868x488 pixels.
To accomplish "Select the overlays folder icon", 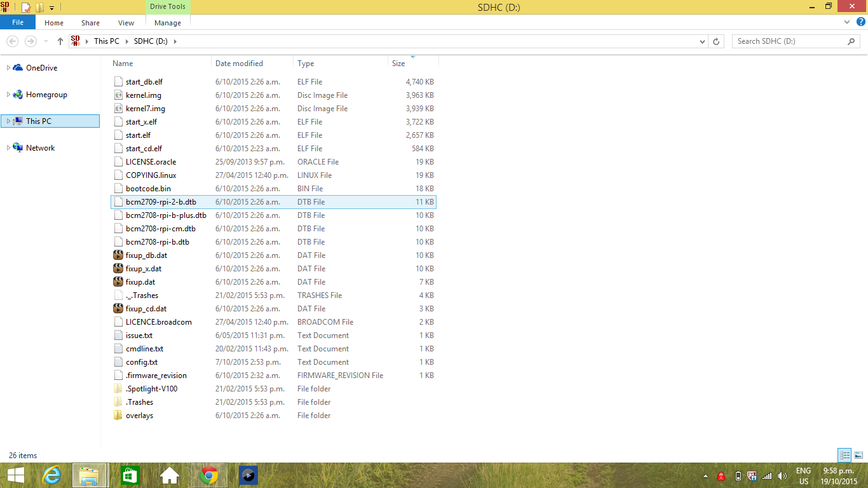I will [118, 416].
